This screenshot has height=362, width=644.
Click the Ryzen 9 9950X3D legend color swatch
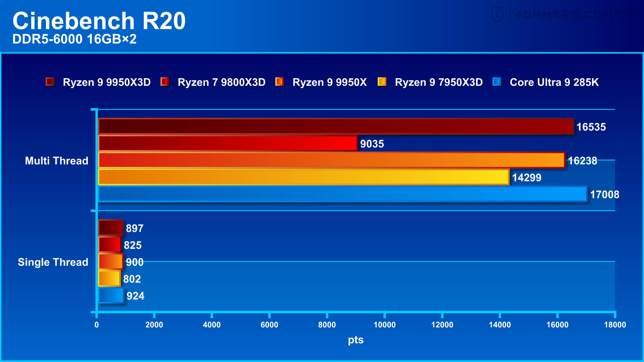tap(50, 82)
